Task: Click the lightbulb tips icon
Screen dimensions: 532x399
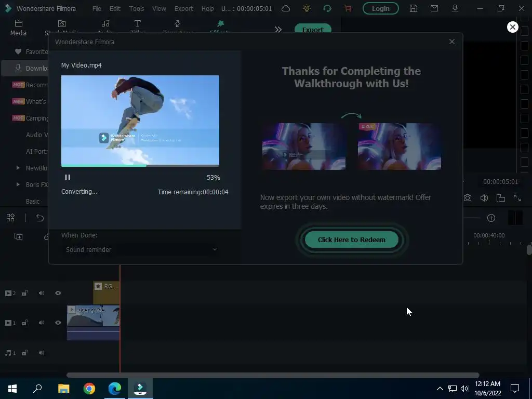Action: (307, 8)
